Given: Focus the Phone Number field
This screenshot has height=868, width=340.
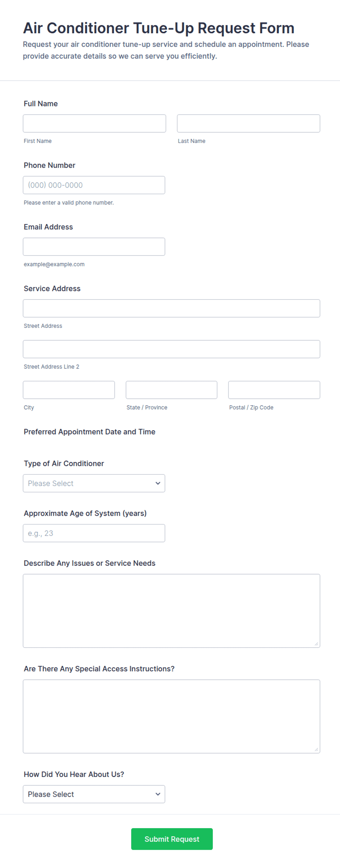Looking at the screenshot, I should click(x=94, y=185).
